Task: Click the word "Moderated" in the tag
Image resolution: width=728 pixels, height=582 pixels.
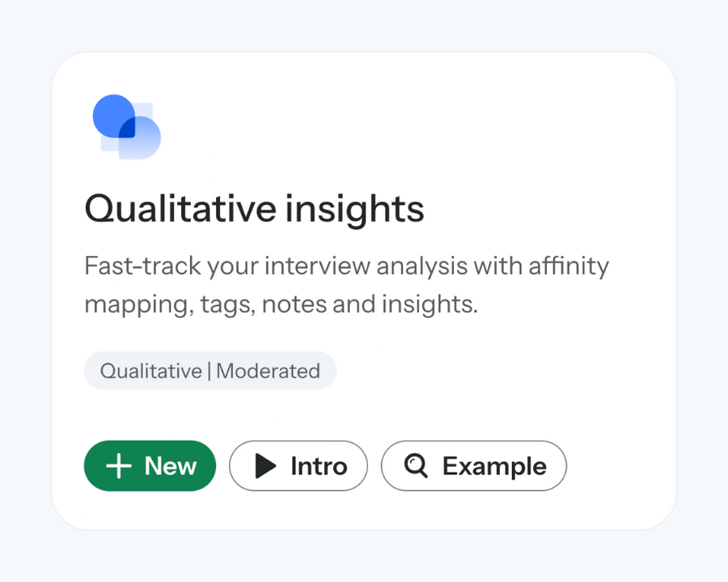Action: click(268, 371)
